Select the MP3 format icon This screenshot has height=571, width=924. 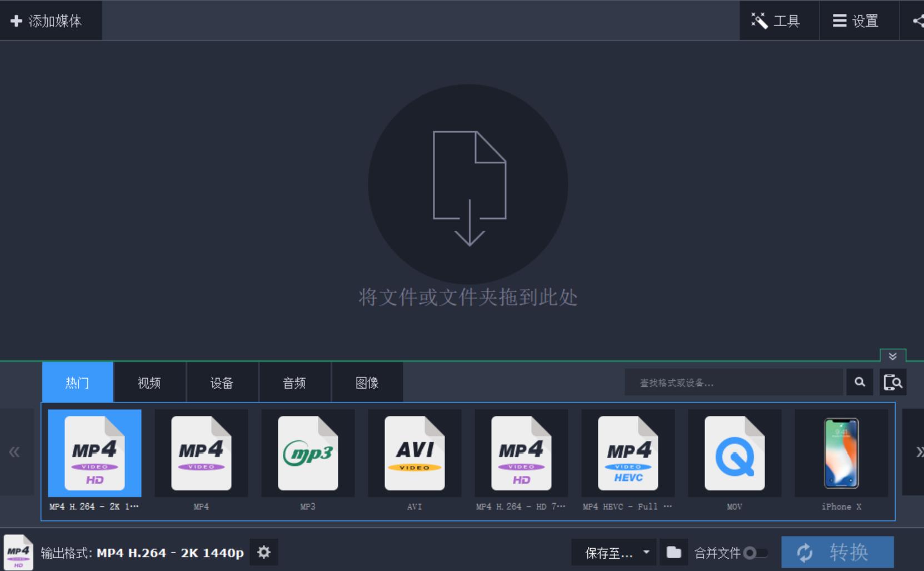pyautogui.click(x=308, y=453)
